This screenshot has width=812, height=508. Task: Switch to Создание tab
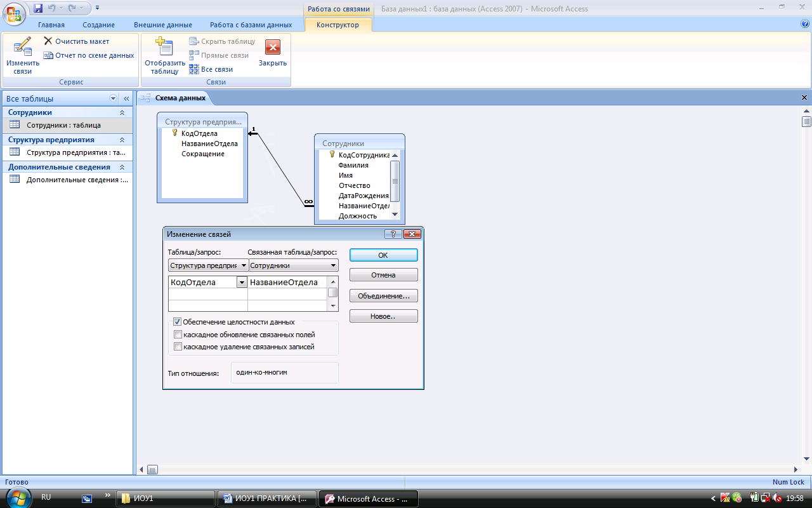(98, 25)
